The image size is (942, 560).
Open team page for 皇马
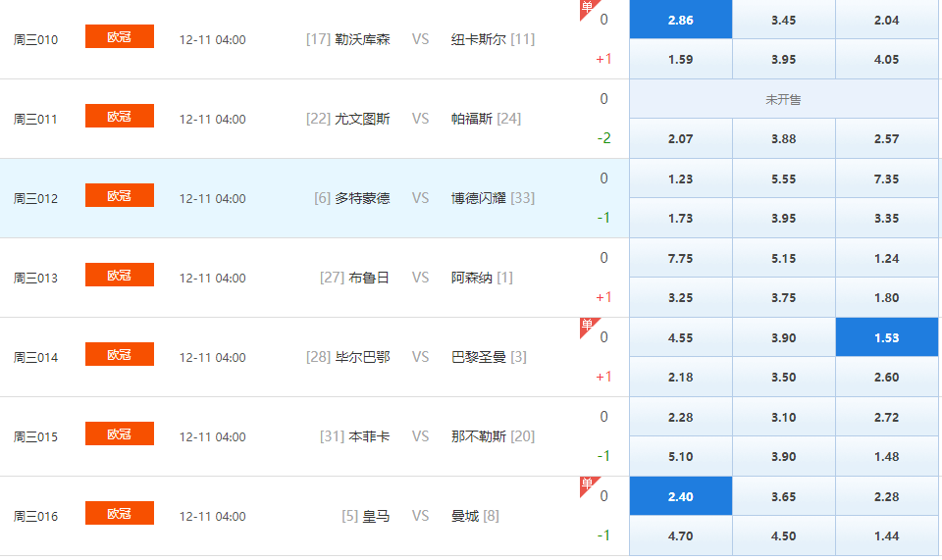(376, 516)
